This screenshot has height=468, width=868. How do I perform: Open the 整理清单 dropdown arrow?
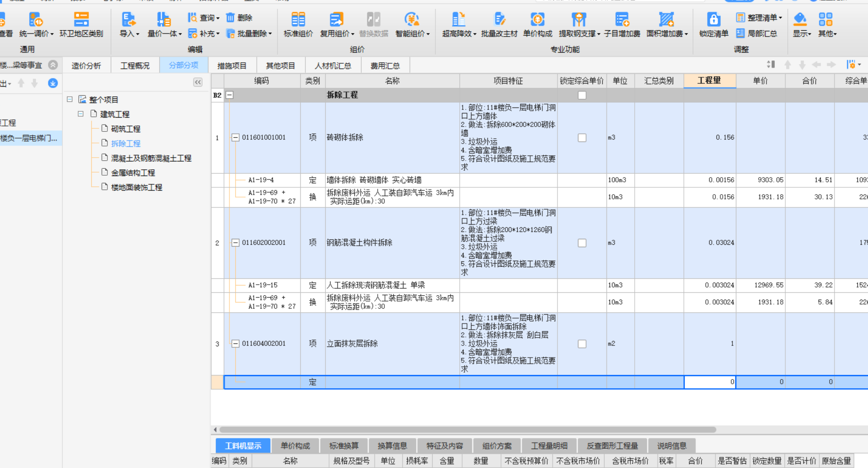(x=781, y=18)
